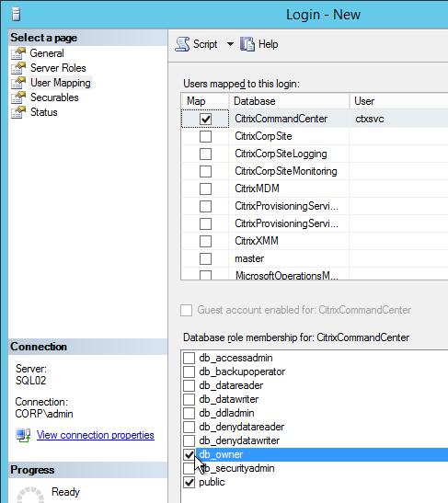Open the Status page
Image resolution: width=448 pixels, height=503 pixels.
click(x=43, y=112)
